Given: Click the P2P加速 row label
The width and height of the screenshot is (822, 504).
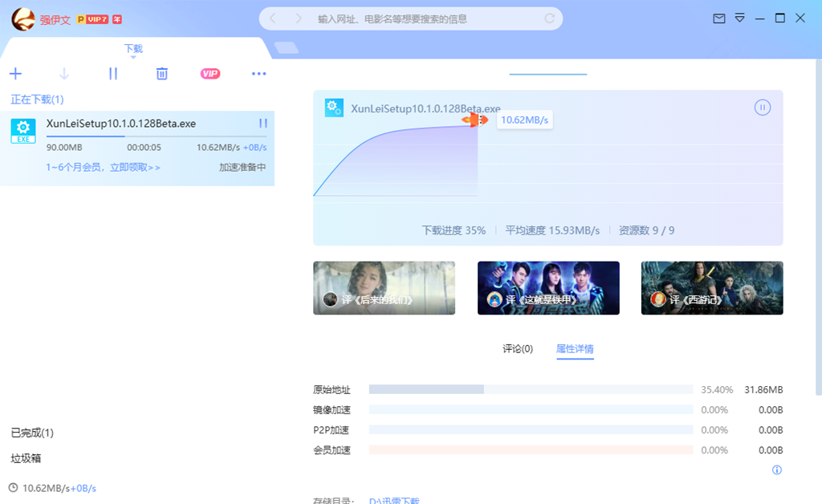Looking at the screenshot, I should 332,430.
